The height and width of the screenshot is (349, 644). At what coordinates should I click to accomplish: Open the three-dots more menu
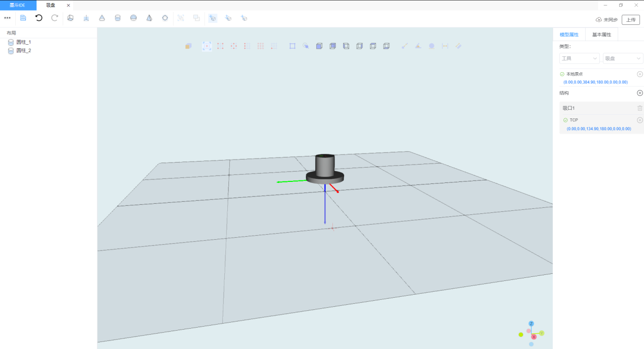[x=7, y=18]
